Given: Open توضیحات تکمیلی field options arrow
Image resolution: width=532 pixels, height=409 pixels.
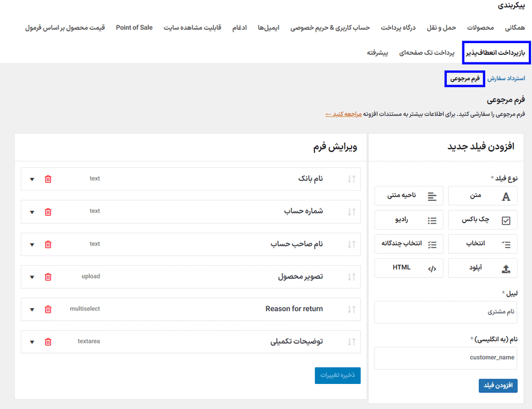Looking at the screenshot, I should coord(32,342).
